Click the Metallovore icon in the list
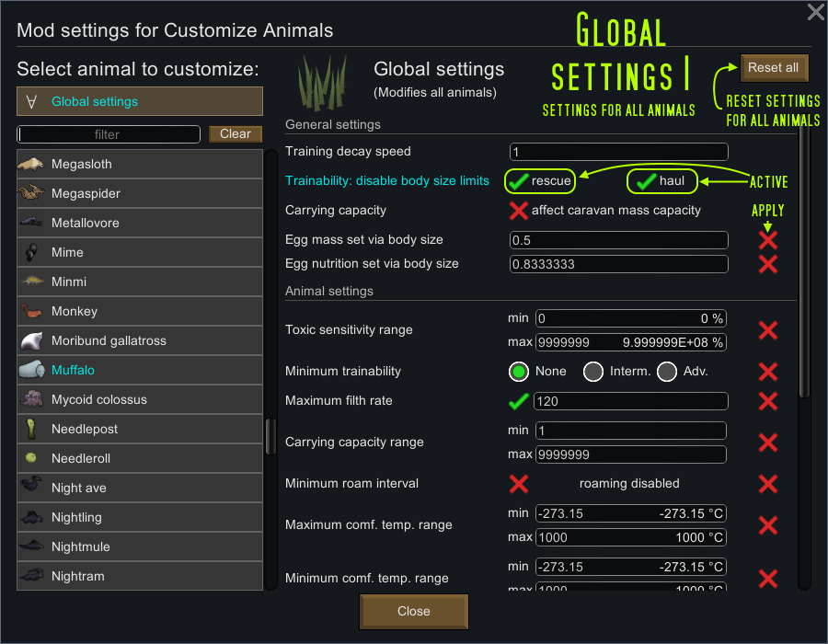The image size is (828, 644). 31,223
